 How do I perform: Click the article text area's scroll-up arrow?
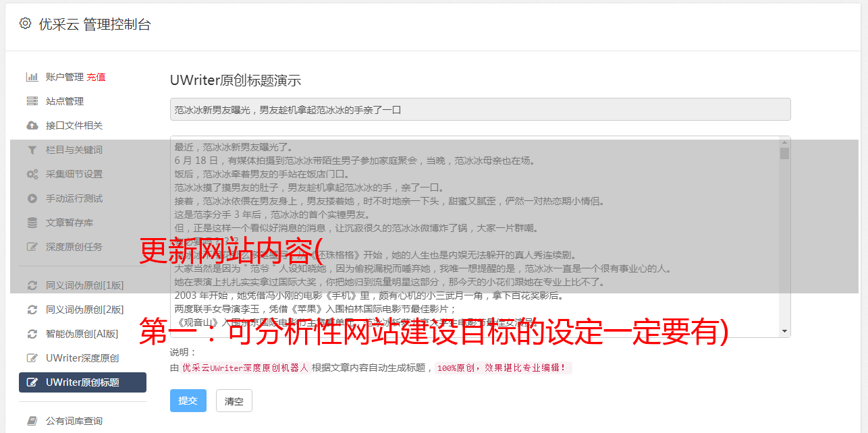click(x=784, y=142)
